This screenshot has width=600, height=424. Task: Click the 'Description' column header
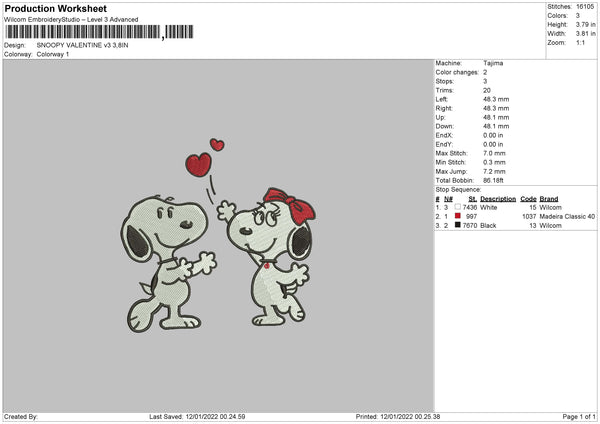[498, 199]
